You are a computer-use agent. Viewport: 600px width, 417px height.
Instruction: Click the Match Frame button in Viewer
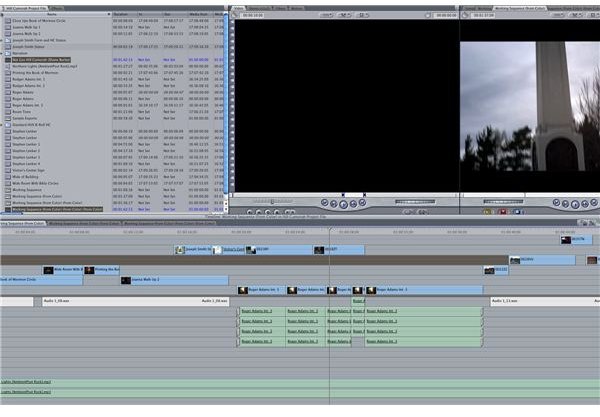(250, 212)
